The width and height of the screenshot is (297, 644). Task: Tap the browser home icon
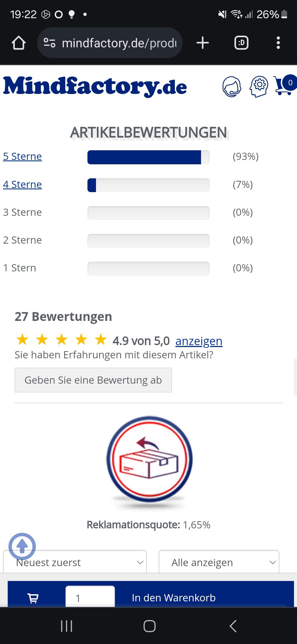pyautogui.click(x=19, y=43)
